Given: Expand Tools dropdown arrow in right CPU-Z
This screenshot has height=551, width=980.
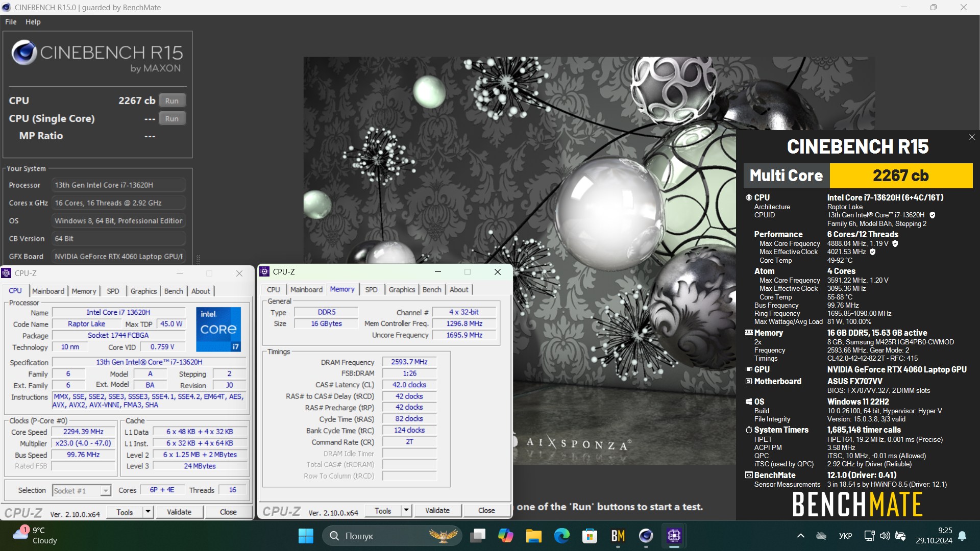Looking at the screenshot, I should 406,510.
